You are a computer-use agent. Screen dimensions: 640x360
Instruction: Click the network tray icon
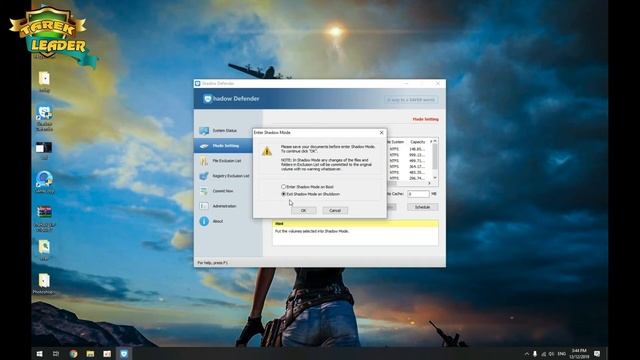pos(543,354)
